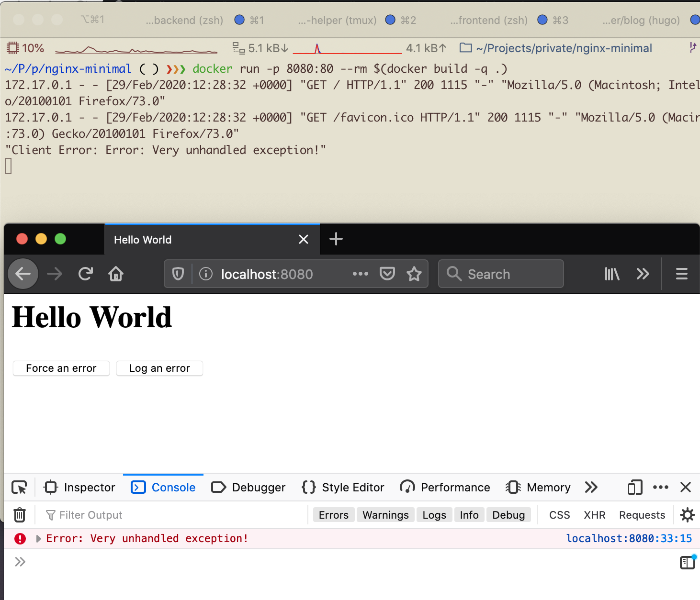
Task: Toggle the Warnings log filter
Action: click(x=385, y=515)
